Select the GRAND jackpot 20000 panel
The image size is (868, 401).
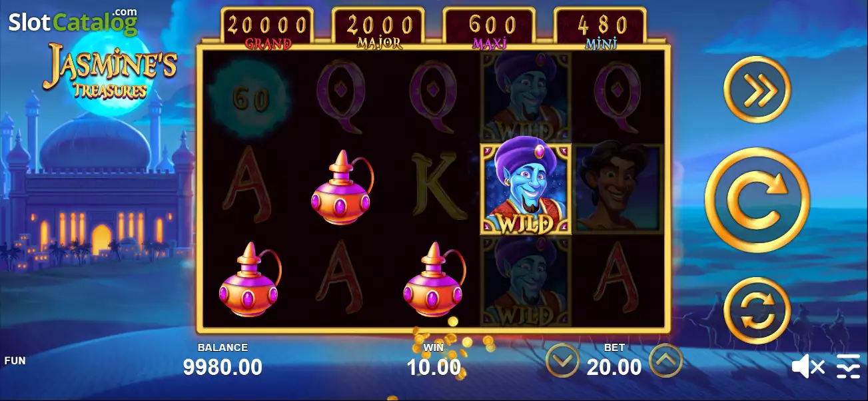pyautogui.click(x=267, y=29)
